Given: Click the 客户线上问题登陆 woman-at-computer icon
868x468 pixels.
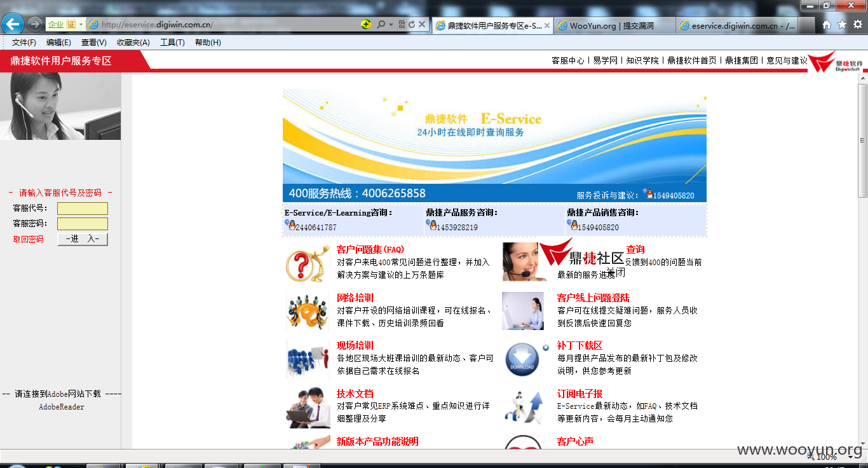Looking at the screenshot, I should point(523,311).
